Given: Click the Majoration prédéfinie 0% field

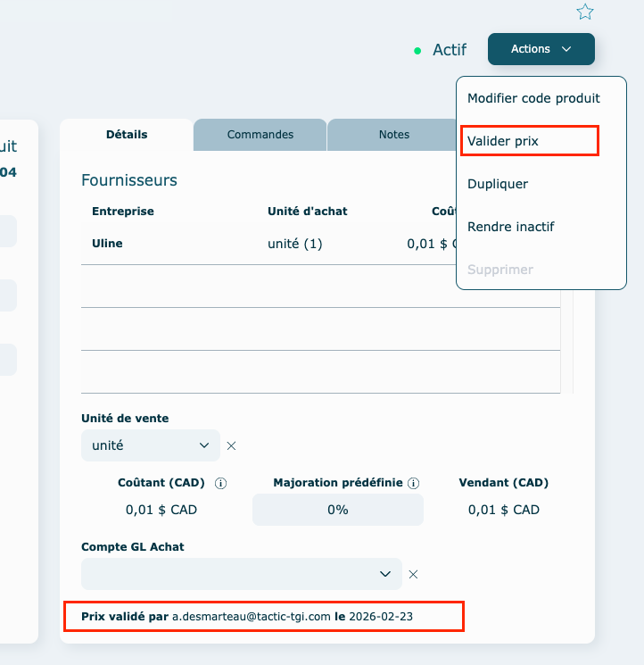Looking at the screenshot, I should (337, 510).
